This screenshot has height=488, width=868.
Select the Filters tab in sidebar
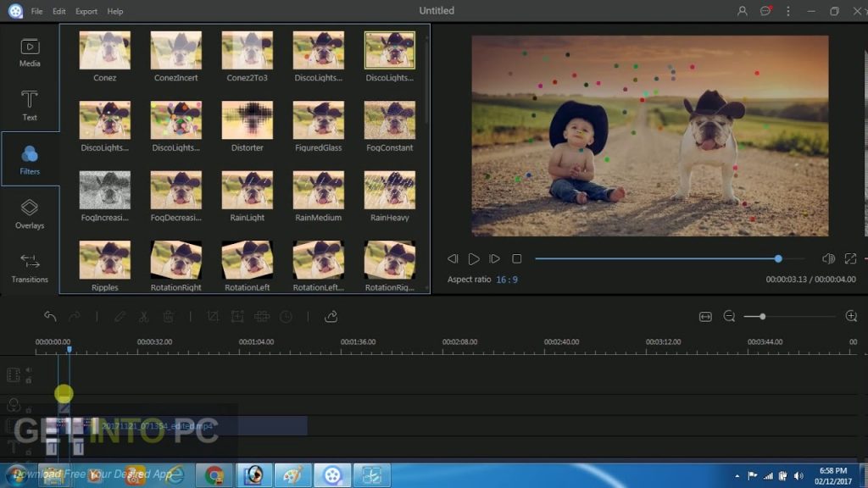click(30, 160)
